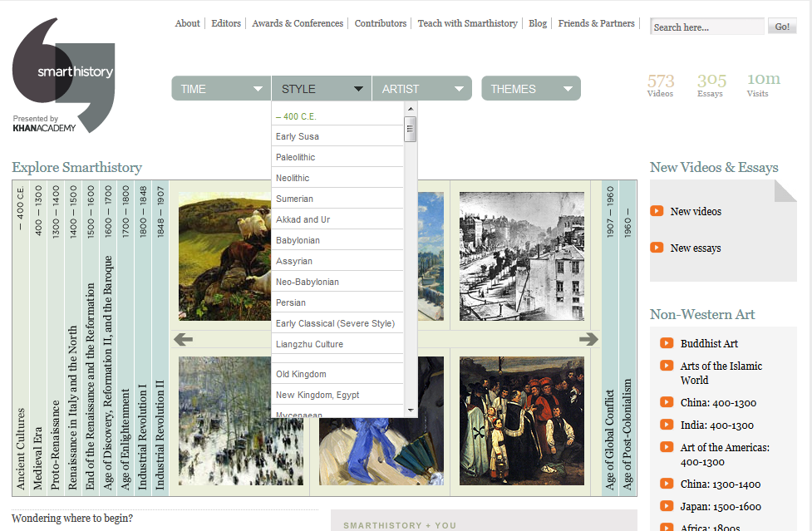Open the Age of Global Conflict tab
This screenshot has height=531, width=812.
(610, 338)
